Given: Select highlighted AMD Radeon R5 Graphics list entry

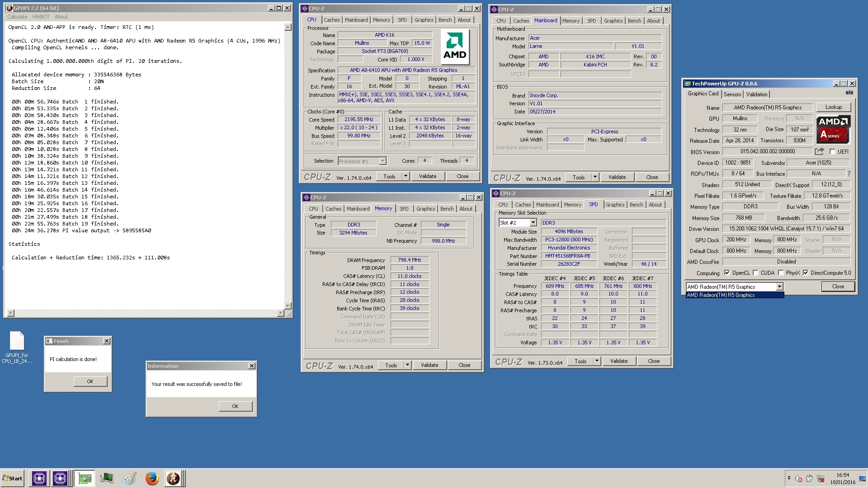Looking at the screenshot, I should (x=735, y=295).
